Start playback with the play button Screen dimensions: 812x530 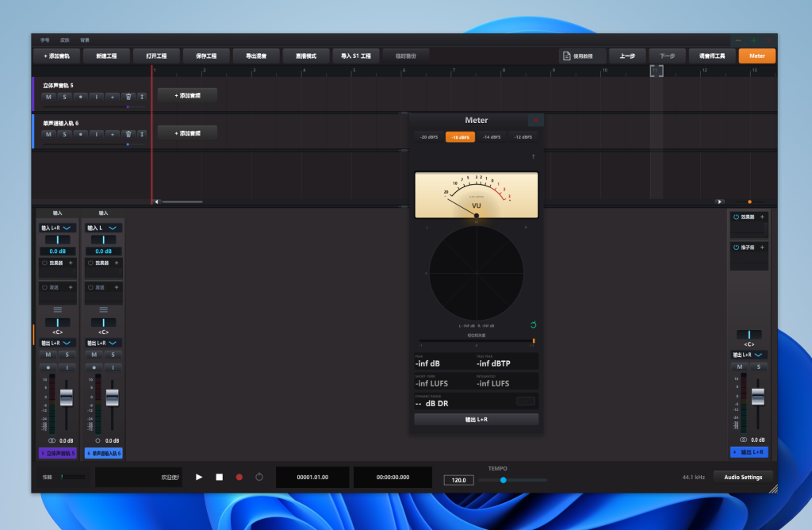(x=199, y=477)
